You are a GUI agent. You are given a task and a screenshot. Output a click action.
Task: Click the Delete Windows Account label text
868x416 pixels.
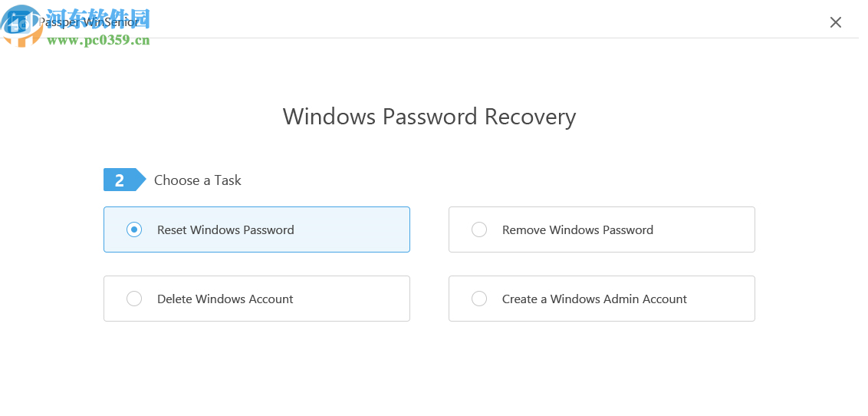(225, 299)
